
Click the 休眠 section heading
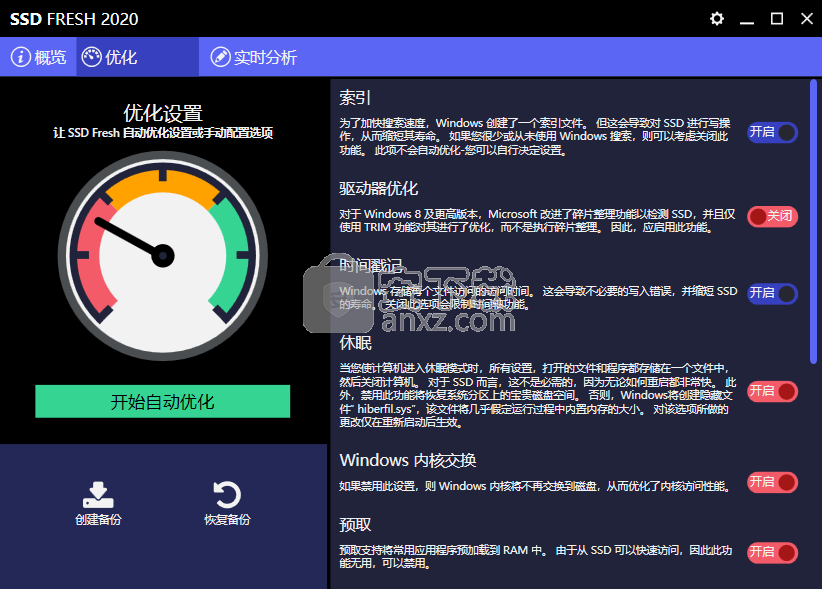pos(355,343)
